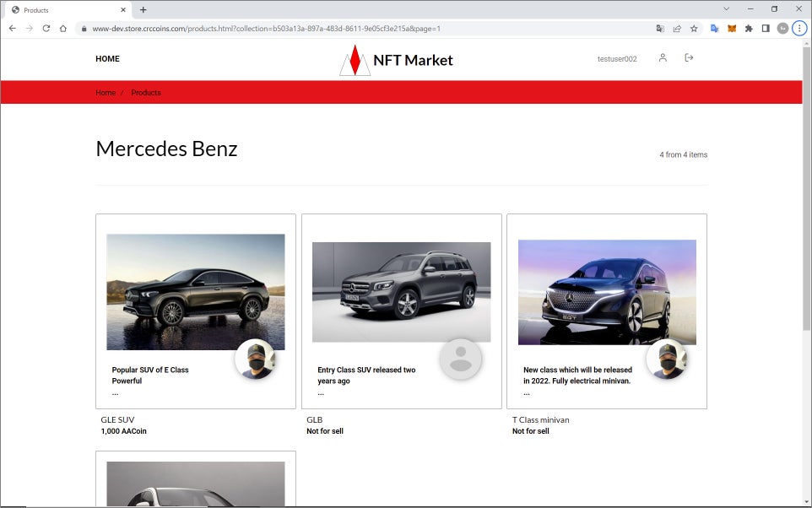Reload the page with refresh icon

pos(46,29)
